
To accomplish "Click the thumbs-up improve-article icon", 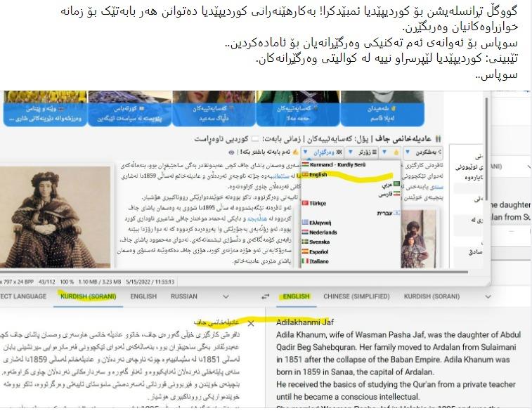I will pyautogui.click(x=296, y=152).
